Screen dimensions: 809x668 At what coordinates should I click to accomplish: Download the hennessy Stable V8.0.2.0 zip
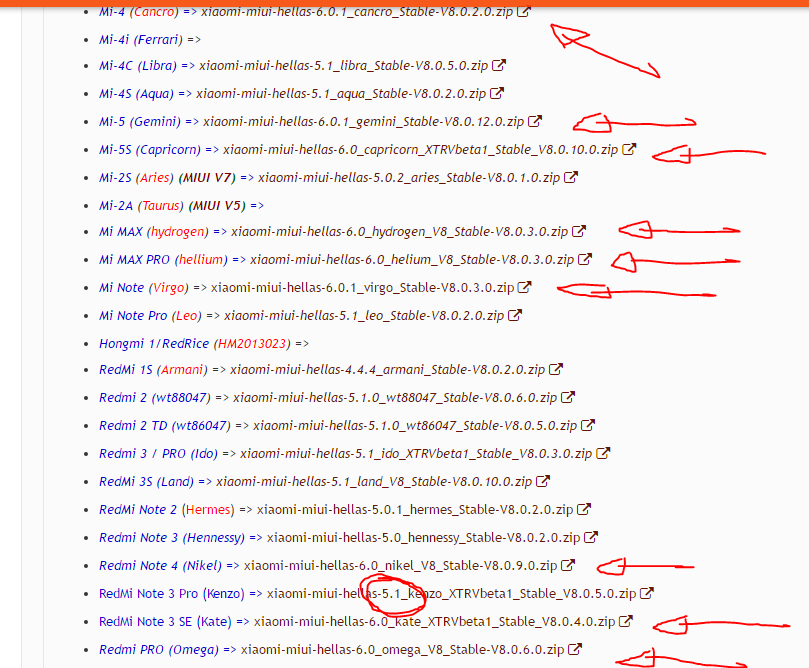click(424, 537)
